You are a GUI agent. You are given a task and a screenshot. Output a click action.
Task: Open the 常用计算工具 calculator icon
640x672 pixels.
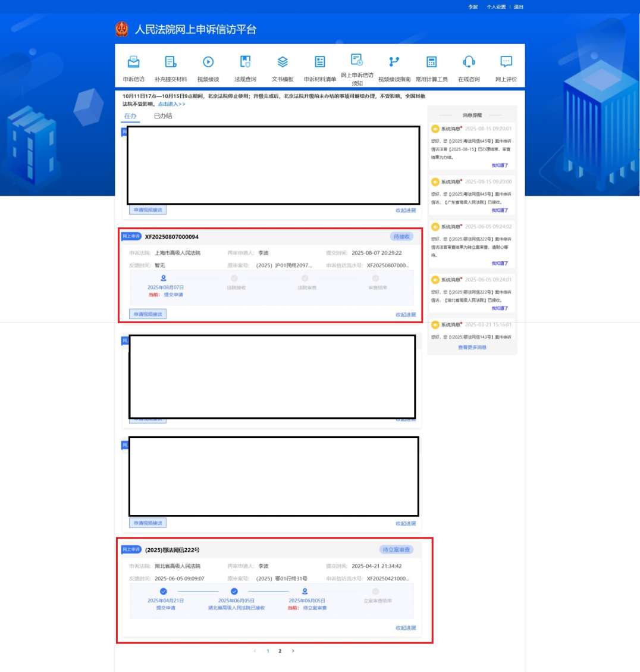coord(432,62)
